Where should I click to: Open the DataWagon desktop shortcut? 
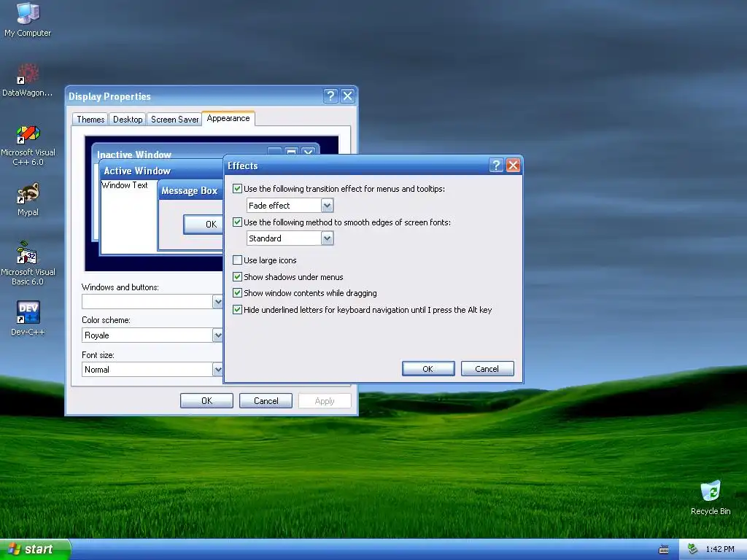(28, 79)
